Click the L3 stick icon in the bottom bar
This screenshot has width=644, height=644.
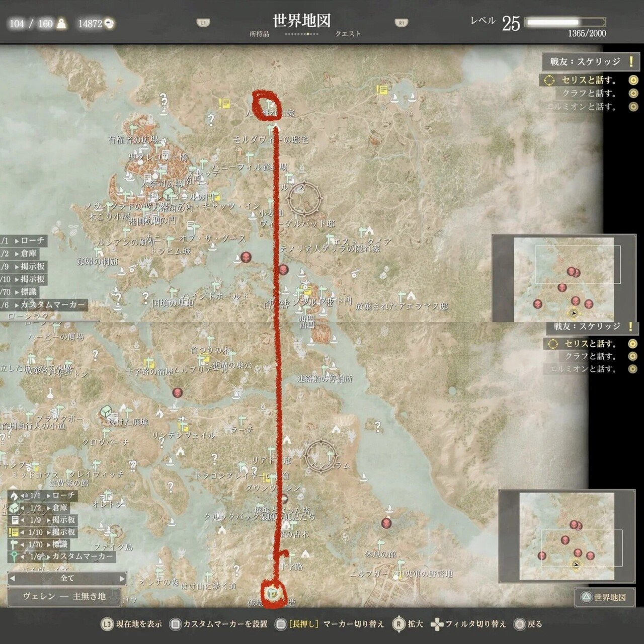[x=107, y=624]
